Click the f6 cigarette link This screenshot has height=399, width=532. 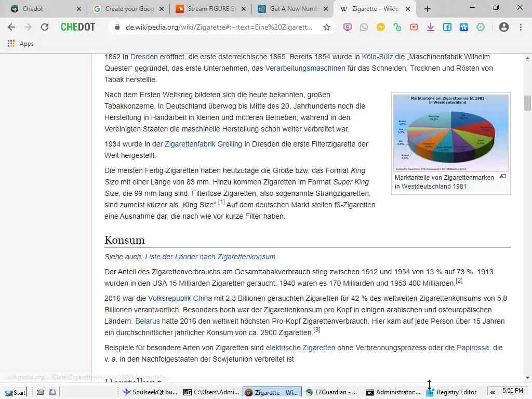pyautogui.click(x=337, y=205)
